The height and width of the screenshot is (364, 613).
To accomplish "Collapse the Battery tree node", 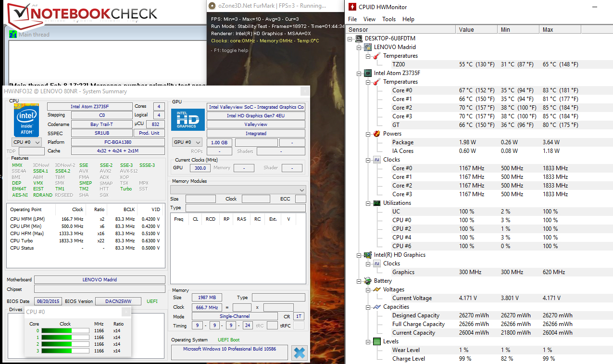I will coord(359,281).
